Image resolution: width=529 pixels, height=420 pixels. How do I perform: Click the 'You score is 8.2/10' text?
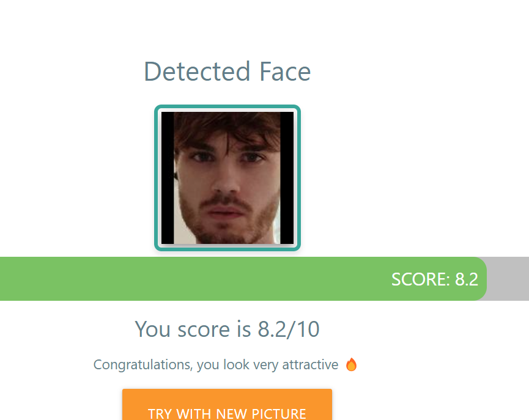pyautogui.click(x=227, y=329)
